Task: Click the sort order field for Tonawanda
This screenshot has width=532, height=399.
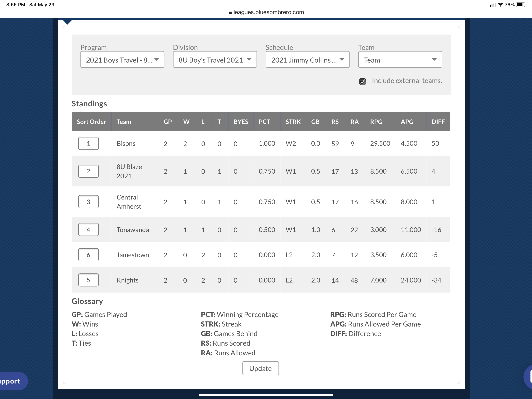Action: coord(88,230)
